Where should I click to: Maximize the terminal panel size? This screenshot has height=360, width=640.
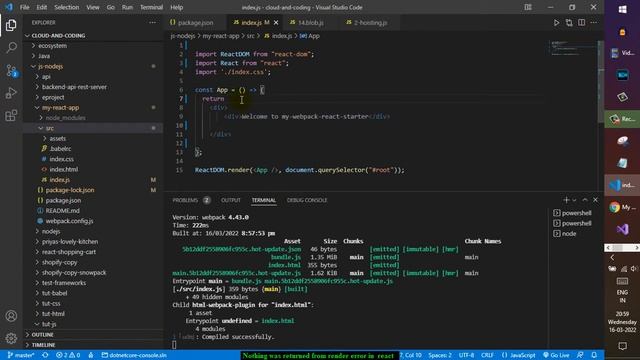click(x=585, y=200)
